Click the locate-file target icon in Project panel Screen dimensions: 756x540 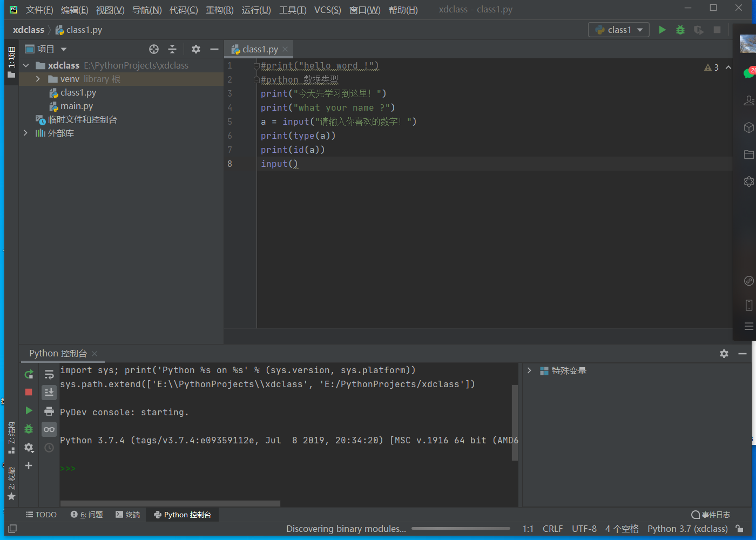[x=154, y=49]
